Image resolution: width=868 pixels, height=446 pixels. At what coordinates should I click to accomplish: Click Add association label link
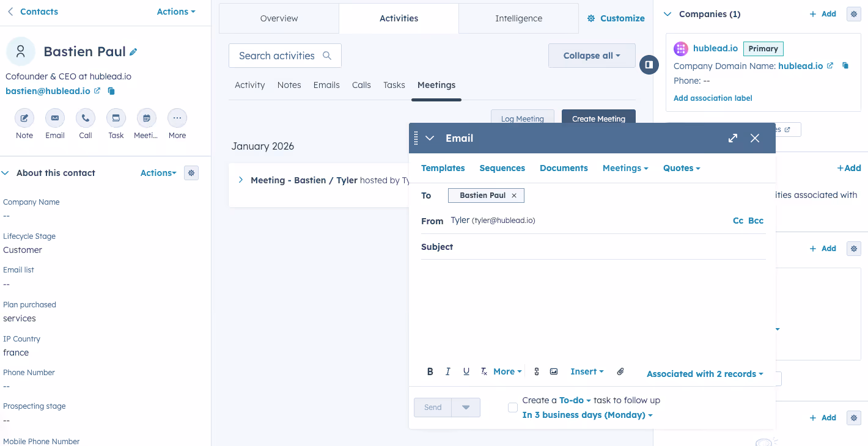(x=713, y=98)
